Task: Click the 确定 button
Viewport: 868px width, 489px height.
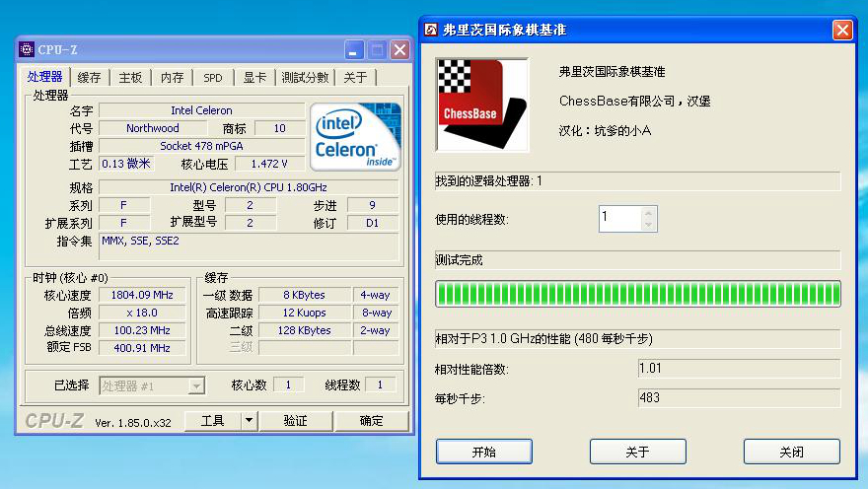Action: pyautogui.click(x=372, y=421)
